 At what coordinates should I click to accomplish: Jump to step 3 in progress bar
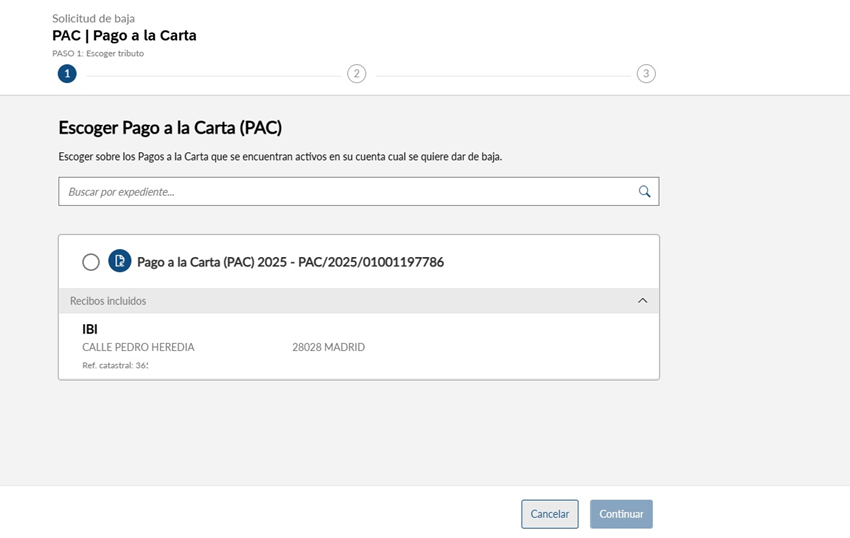point(646,73)
